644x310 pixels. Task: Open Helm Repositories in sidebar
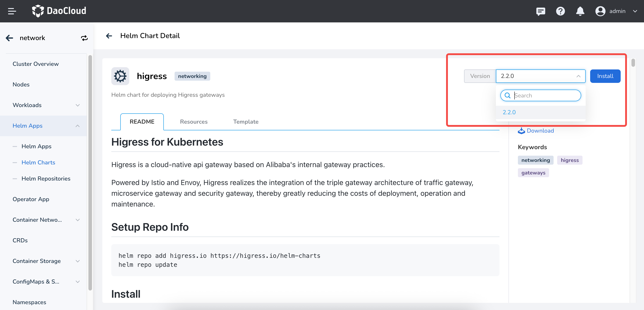point(46,179)
